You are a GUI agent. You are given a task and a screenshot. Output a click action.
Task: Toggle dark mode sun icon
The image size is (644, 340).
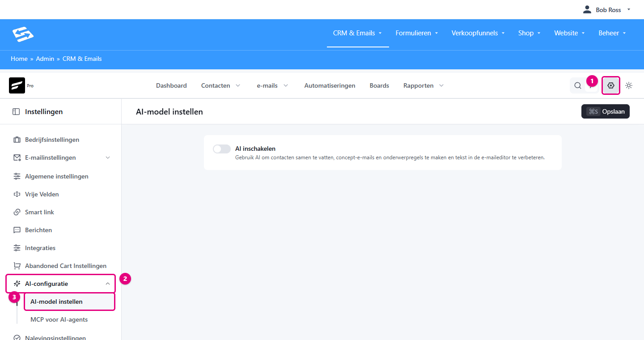tap(629, 85)
